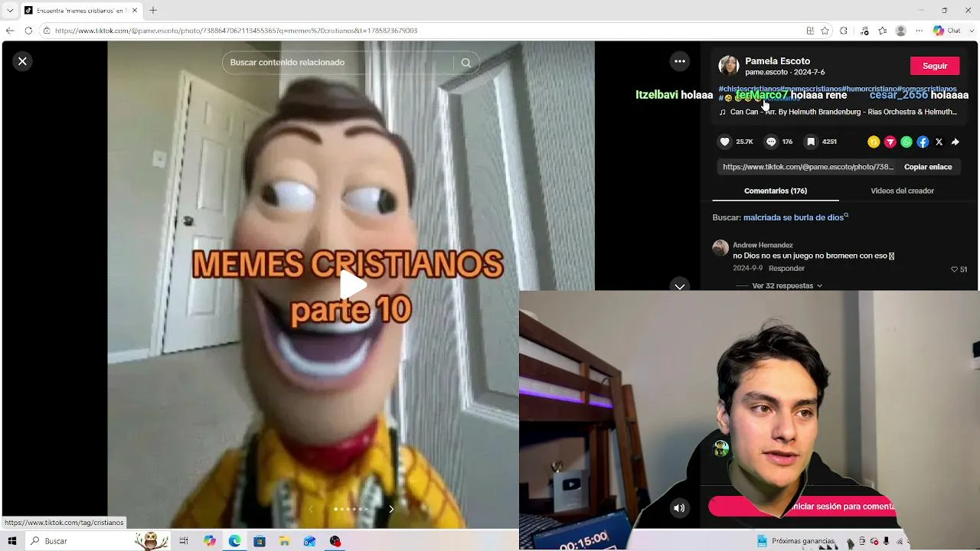Image resolution: width=980 pixels, height=551 pixels.
Task: Open the browser profile avatar
Action: point(901,31)
